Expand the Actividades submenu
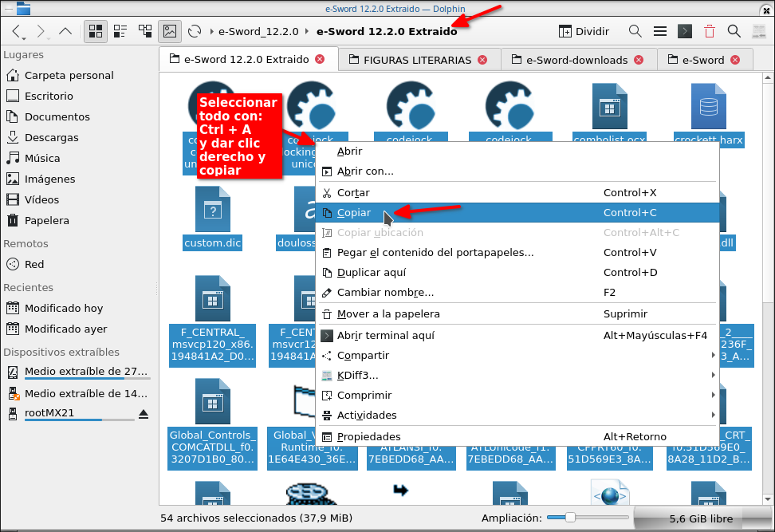The width and height of the screenshot is (775, 532). pyautogui.click(x=517, y=416)
